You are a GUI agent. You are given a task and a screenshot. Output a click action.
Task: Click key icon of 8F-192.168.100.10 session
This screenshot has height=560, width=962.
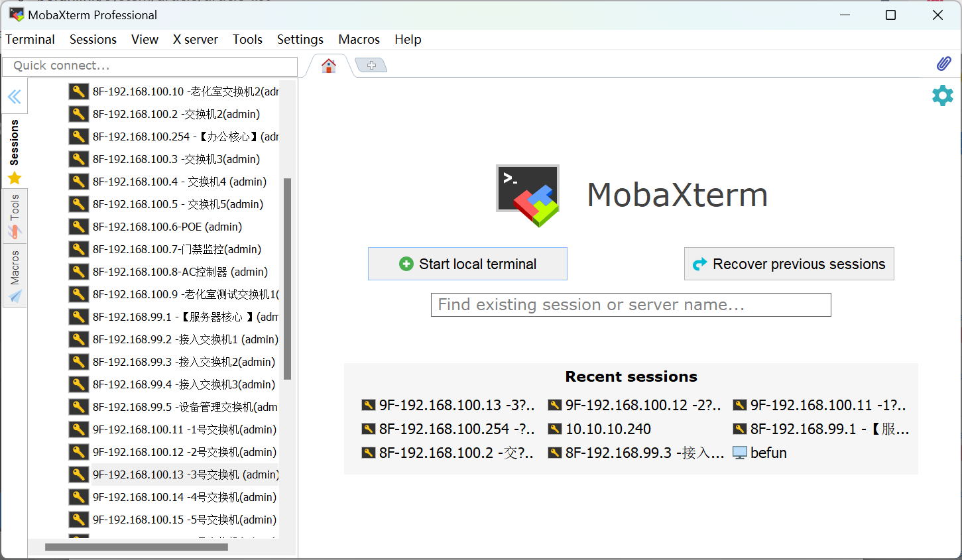click(x=79, y=91)
